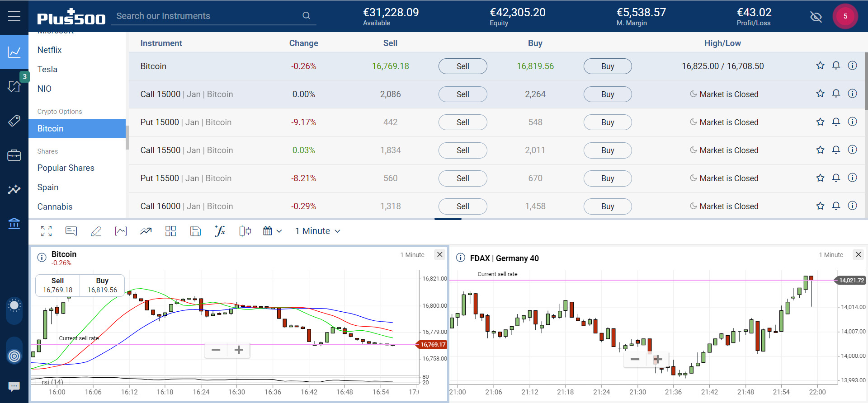This screenshot has height=403, width=868.
Task: Open positions icon with badge 3
Action: (x=14, y=86)
